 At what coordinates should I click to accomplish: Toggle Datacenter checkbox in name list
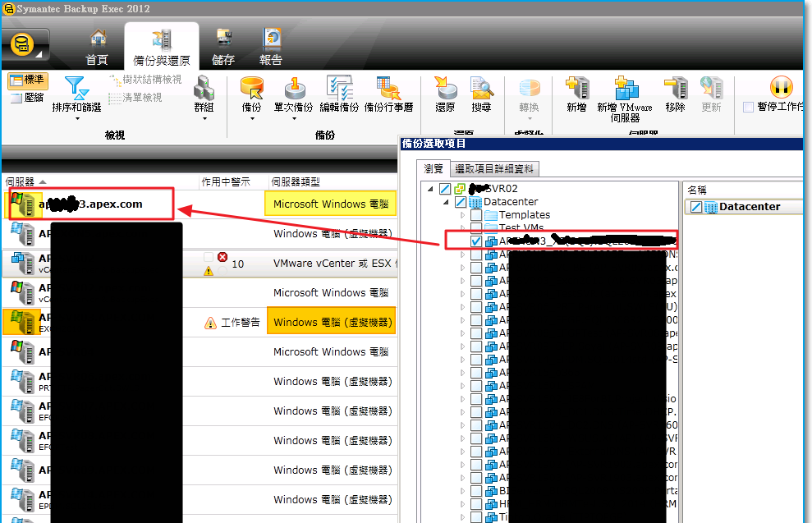[696, 207]
